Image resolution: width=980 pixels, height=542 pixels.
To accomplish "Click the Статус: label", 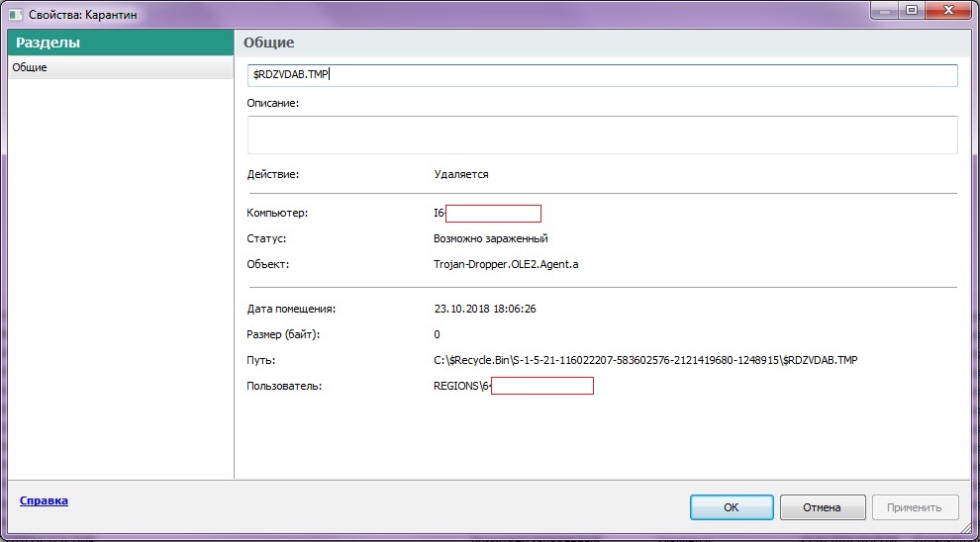I will point(266,238).
